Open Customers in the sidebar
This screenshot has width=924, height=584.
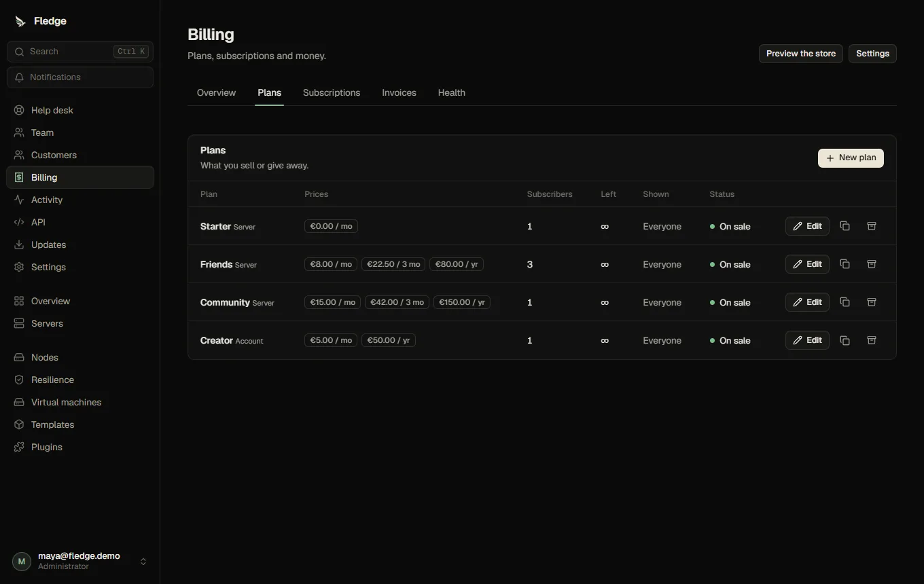[80, 155]
